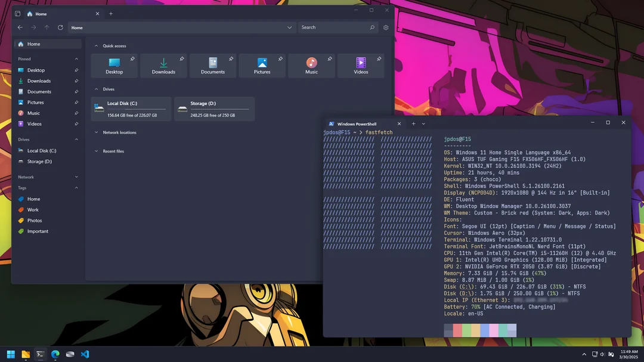Close the Home tab
Image resolution: width=644 pixels, height=362 pixels.
(x=97, y=14)
